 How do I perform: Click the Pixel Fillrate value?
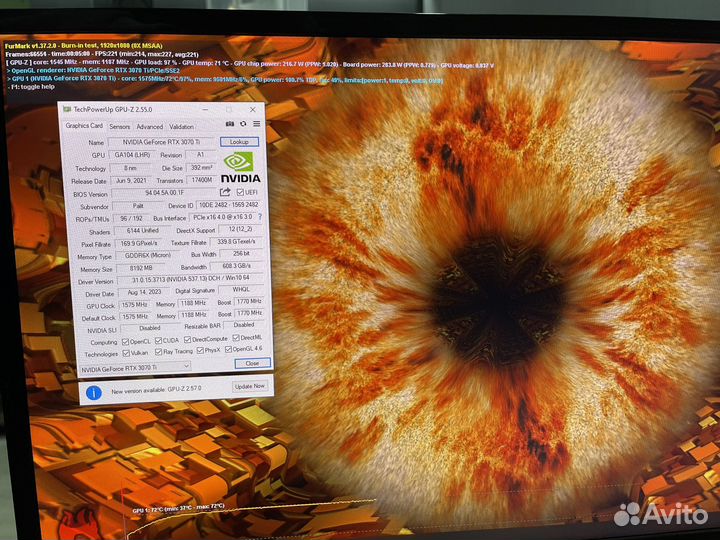pyautogui.click(x=139, y=243)
